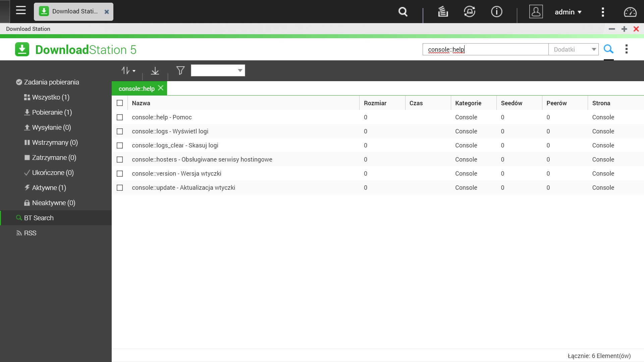Image resolution: width=644 pixels, height=362 pixels.
Task: Click the console::help search input field
Action: click(485, 49)
